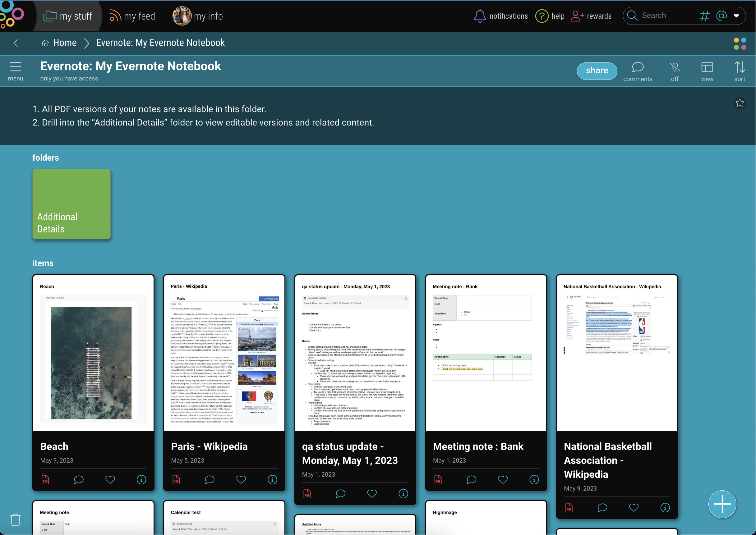This screenshot has width=756, height=535.
Task: Open the notebook comments panel
Action: [638, 71]
